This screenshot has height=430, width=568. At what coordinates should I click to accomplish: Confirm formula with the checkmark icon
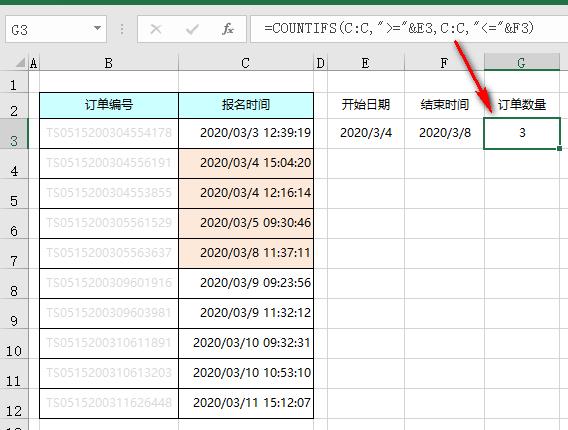click(x=192, y=29)
